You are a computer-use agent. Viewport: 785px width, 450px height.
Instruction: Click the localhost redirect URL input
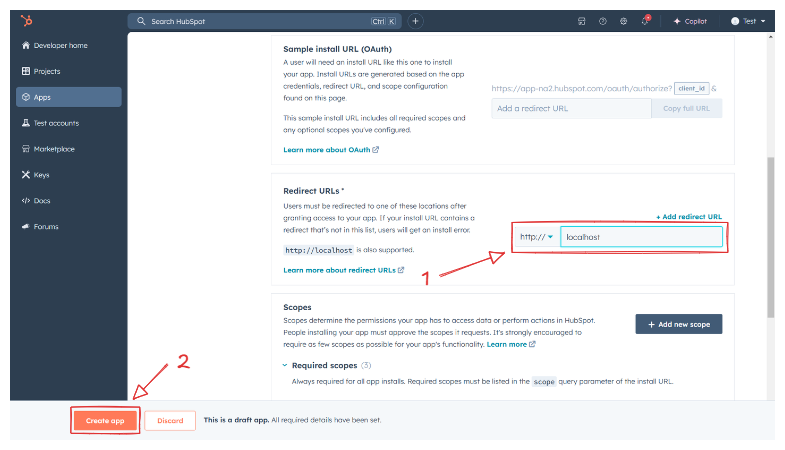(641, 237)
